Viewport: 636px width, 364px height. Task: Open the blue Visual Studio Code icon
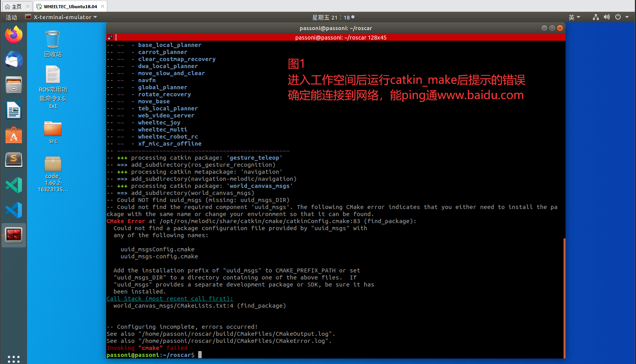14,210
